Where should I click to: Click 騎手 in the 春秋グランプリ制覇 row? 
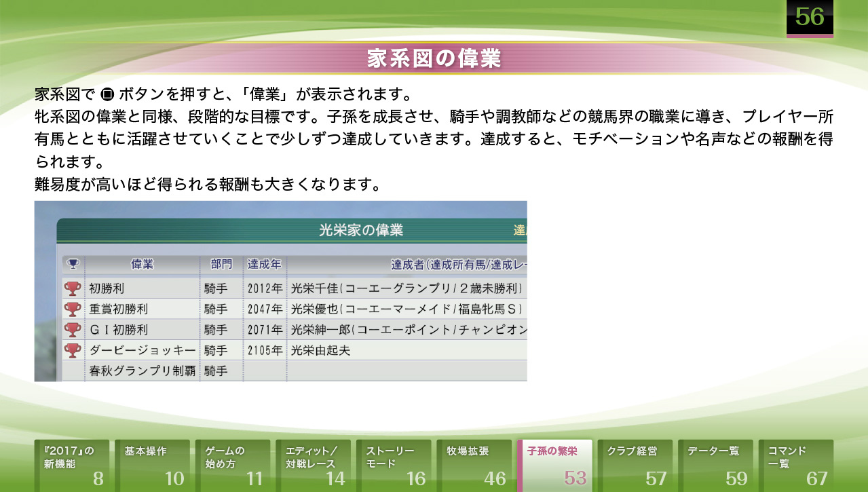[216, 371]
